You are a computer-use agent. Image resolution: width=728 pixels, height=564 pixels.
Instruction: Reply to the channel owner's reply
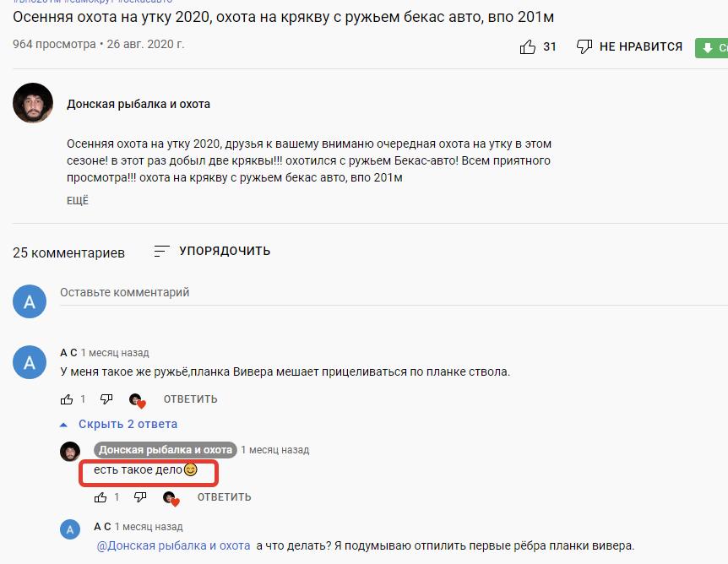coord(225,497)
